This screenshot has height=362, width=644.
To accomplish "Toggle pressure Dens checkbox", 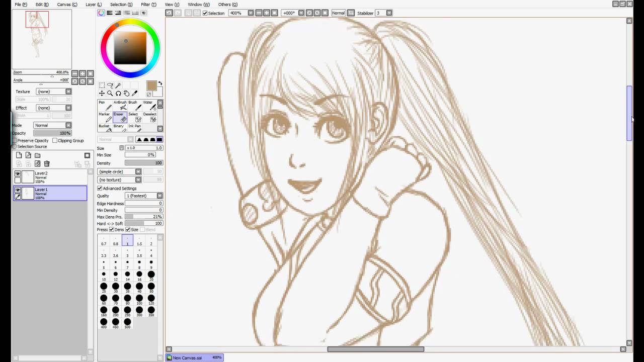I will [112, 230].
